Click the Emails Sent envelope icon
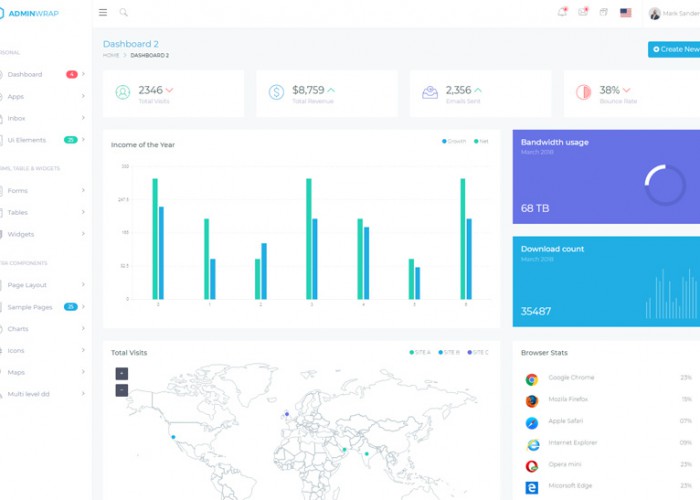Image resolution: width=700 pixels, height=500 pixels. [430, 92]
